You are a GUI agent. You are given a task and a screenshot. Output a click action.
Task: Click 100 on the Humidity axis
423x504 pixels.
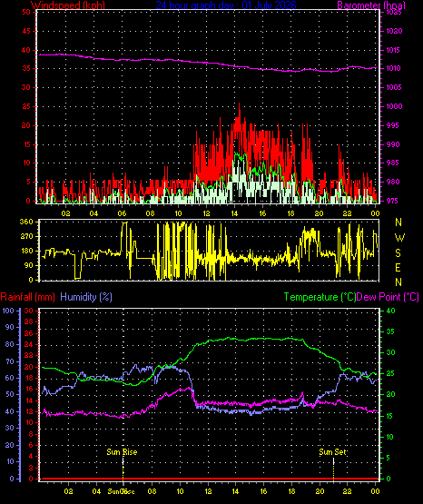pyautogui.click(x=8, y=311)
